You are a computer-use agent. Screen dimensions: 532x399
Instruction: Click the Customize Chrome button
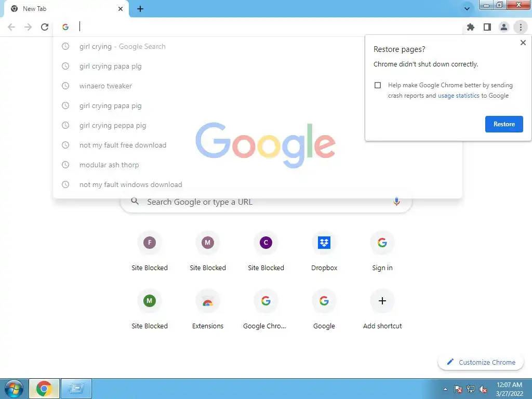pos(481,362)
